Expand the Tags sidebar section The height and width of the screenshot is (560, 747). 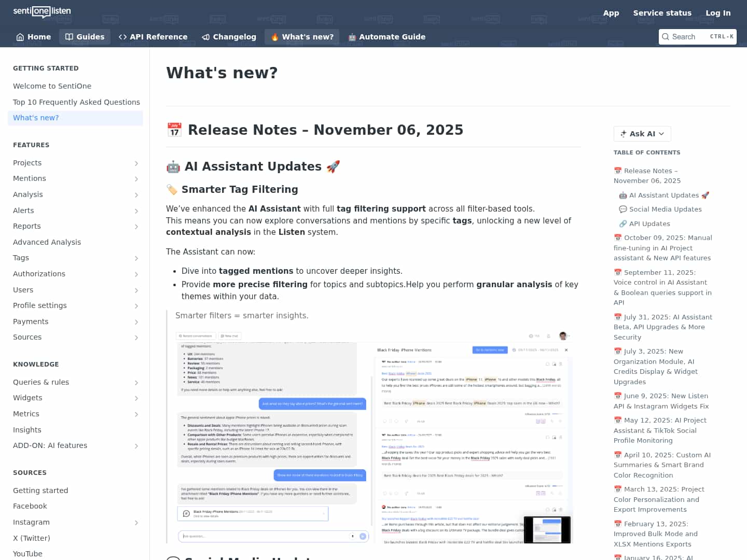point(136,258)
